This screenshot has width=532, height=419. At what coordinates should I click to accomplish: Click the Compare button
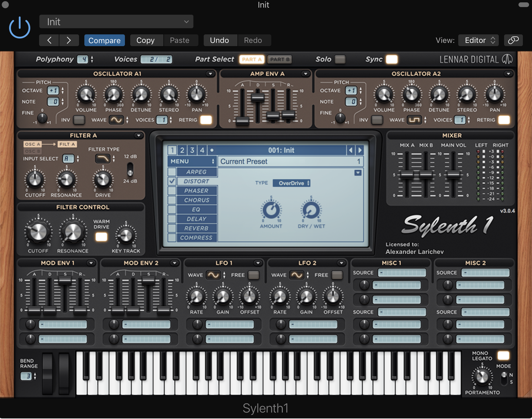pyautogui.click(x=104, y=40)
